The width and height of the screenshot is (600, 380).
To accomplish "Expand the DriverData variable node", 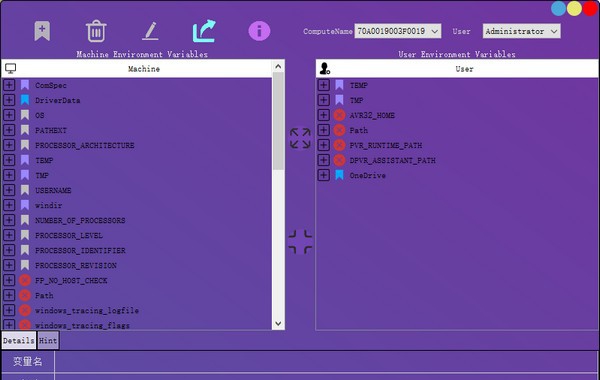I will pos(9,100).
